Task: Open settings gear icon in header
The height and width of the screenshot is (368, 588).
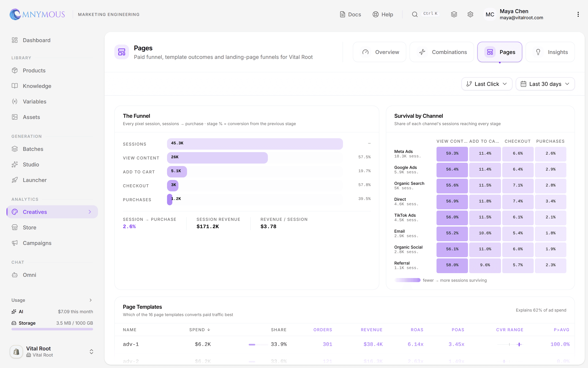Action: pyautogui.click(x=470, y=14)
